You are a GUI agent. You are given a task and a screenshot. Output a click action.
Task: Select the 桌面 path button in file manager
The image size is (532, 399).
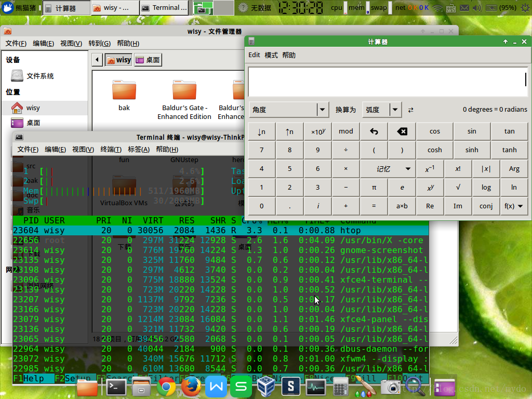(148, 60)
